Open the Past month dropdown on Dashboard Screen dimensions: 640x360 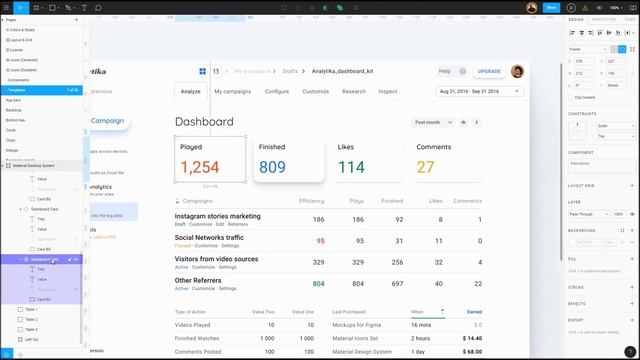tap(433, 122)
